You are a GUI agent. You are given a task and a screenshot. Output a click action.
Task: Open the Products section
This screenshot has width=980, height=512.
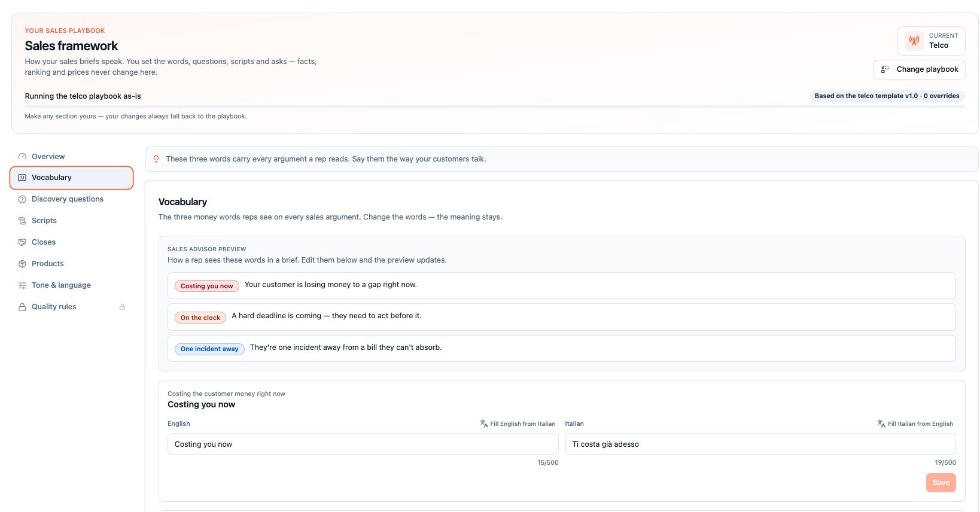71,264
